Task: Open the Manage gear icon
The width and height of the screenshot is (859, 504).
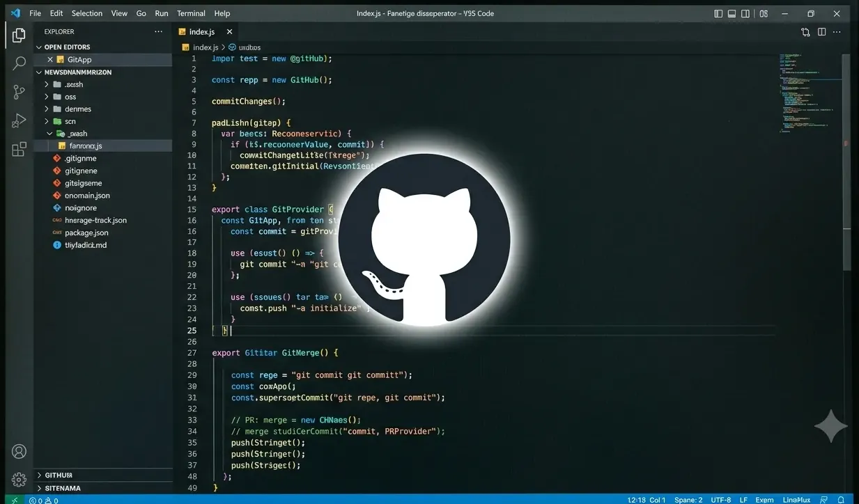Action: point(19,480)
